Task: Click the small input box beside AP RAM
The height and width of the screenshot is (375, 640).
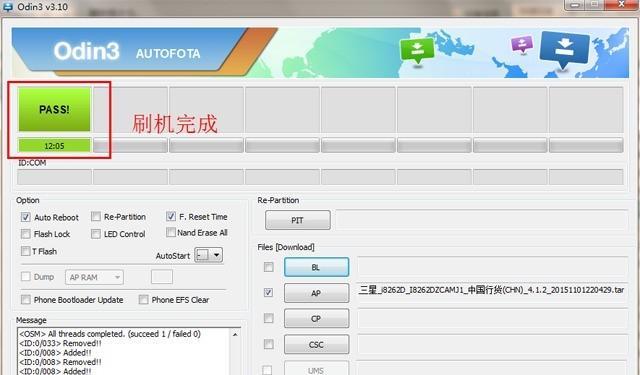Action: [162, 277]
